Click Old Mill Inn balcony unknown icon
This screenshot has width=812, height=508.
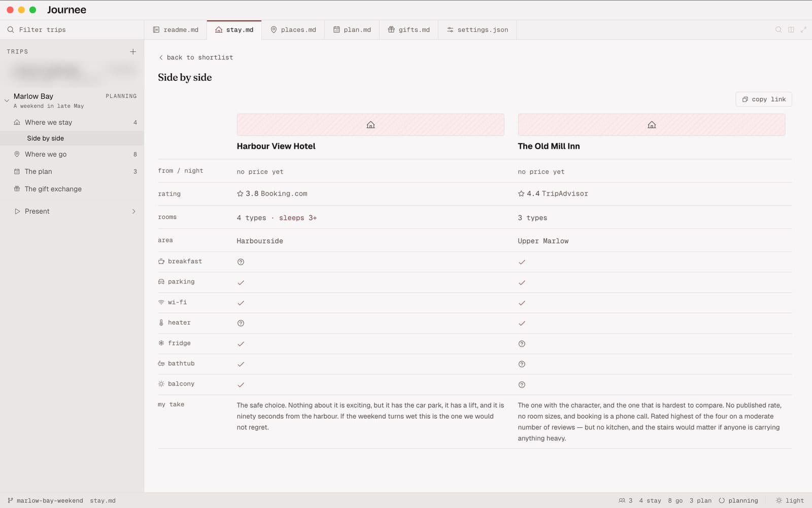click(x=522, y=385)
